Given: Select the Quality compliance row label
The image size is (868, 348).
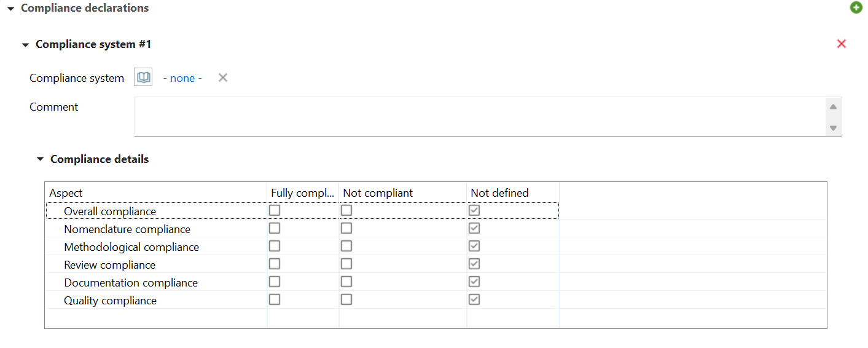Looking at the screenshot, I should [111, 301].
